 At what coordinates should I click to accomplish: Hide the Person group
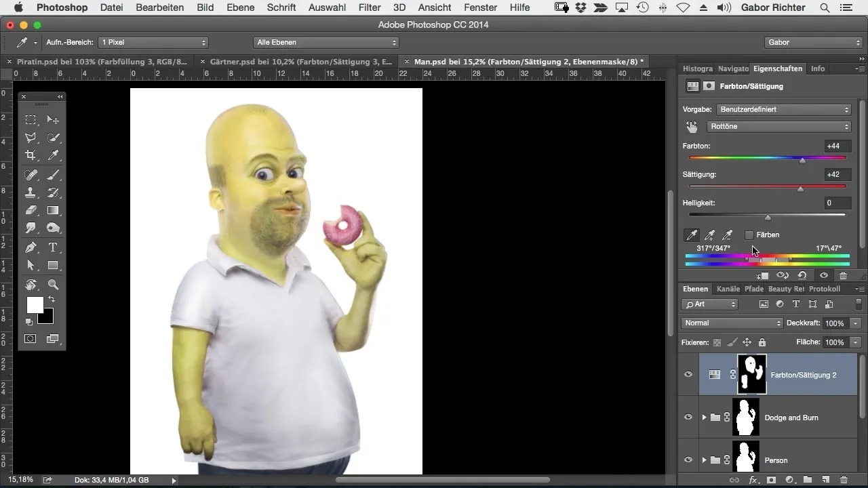(688, 460)
